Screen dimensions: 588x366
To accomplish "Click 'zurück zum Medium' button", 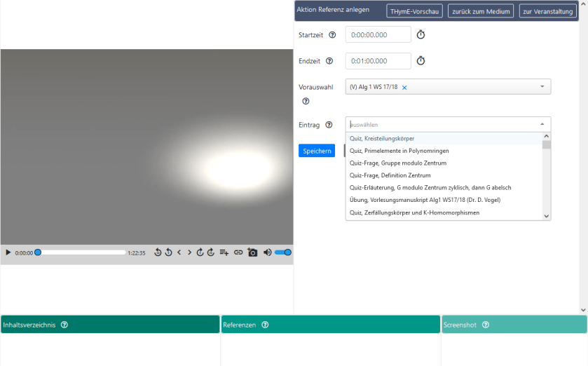I will click(481, 11).
